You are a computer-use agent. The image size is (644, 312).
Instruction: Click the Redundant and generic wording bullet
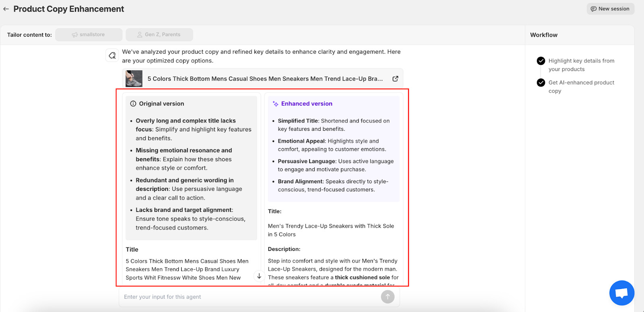[x=189, y=189]
